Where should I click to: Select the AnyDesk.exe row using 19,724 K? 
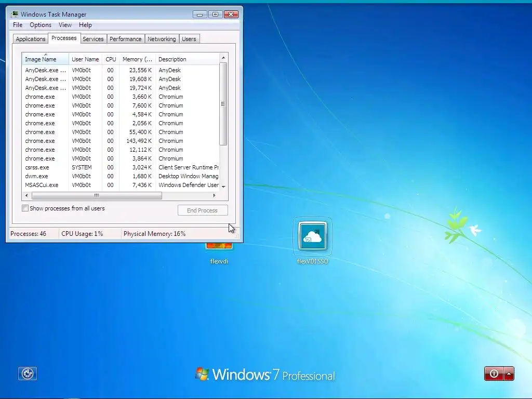[121, 88]
